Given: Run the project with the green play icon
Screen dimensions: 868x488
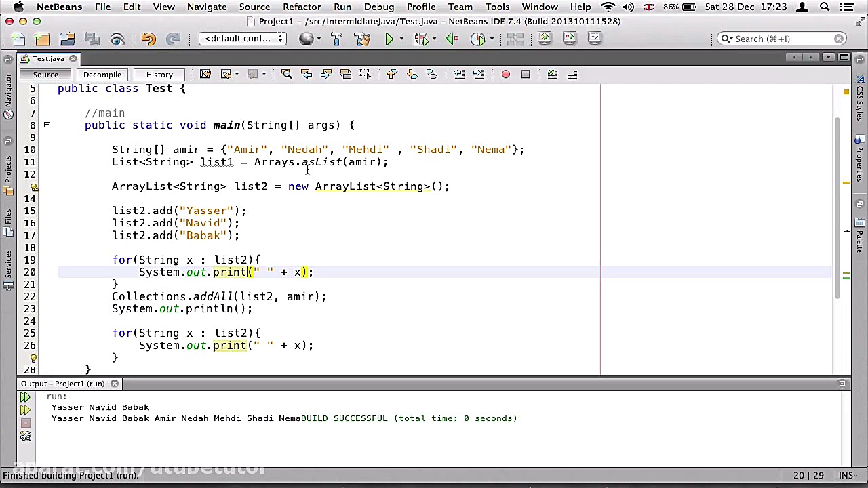Looking at the screenshot, I should click(x=389, y=39).
